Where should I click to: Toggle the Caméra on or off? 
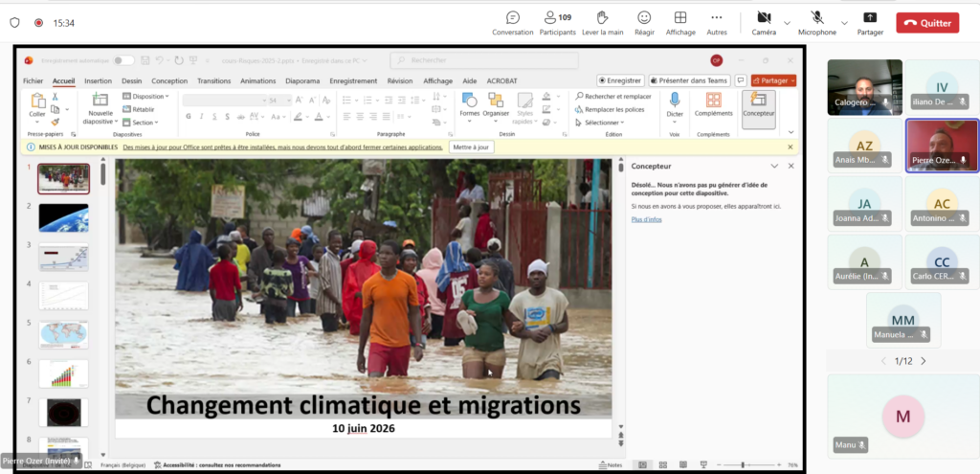point(764,23)
